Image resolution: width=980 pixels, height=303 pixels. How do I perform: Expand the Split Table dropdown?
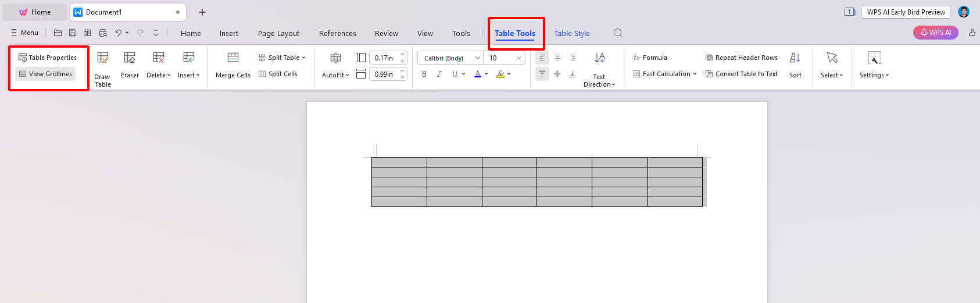coord(282,58)
